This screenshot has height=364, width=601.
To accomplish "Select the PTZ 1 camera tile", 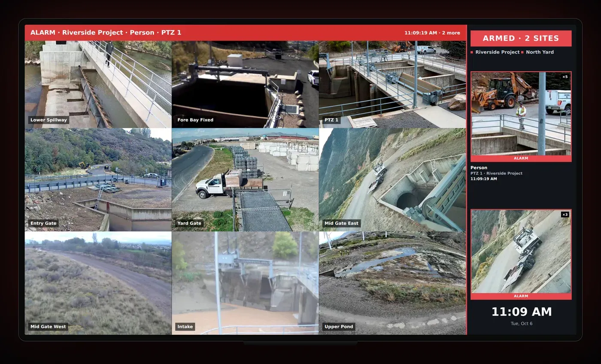I will [x=392, y=84].
